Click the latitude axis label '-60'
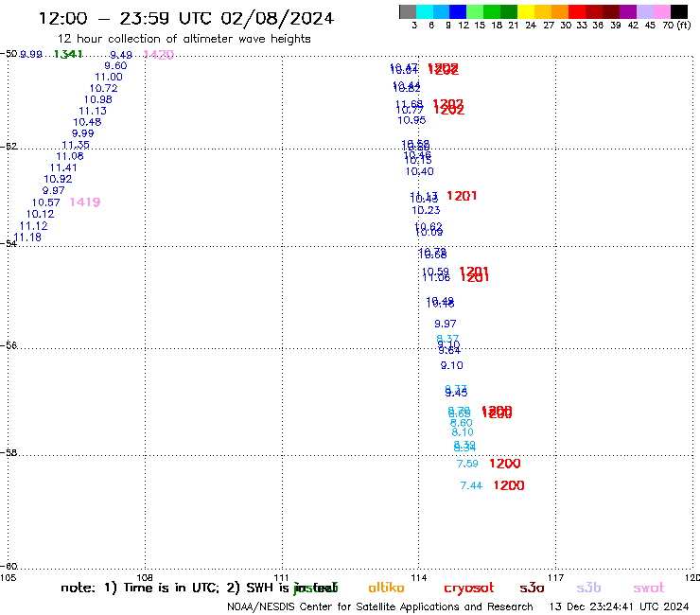Screen dimensions: 700x615 click(x=9, y=566)
